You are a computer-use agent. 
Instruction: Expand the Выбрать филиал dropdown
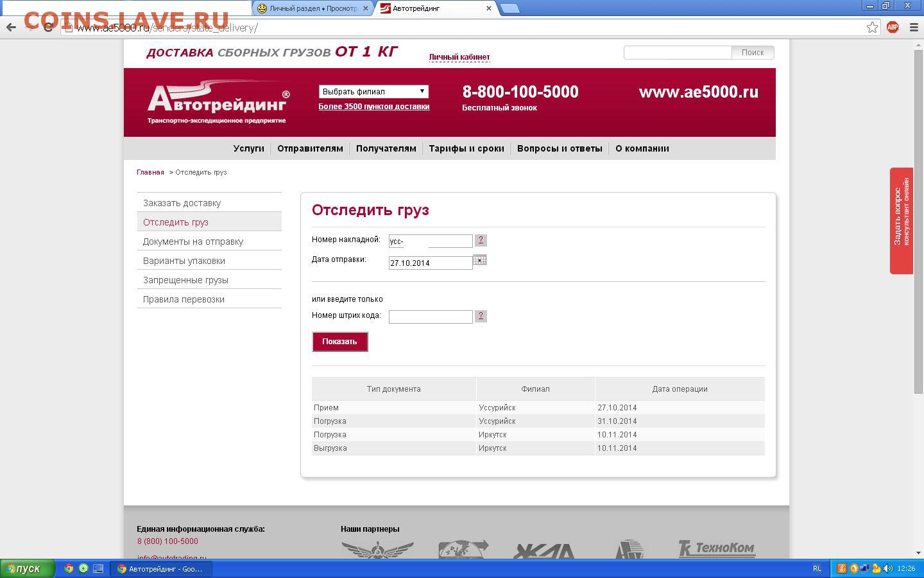[x=373, y=91]
